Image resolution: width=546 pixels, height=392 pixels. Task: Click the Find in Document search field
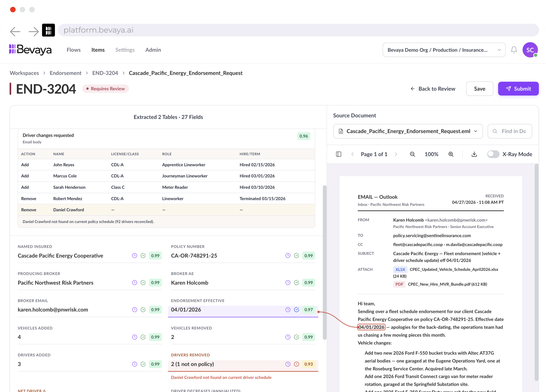click(510, 131)
